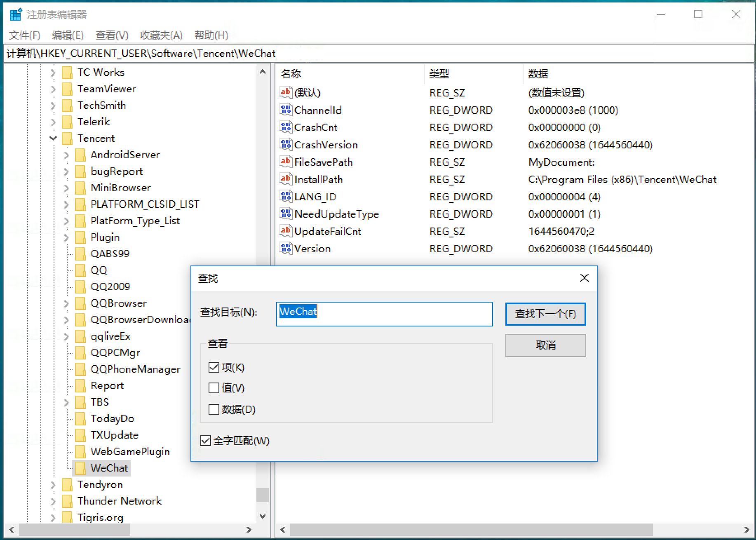The width and height of the screenshot is (756, 540).
Task: Expand the Plugin subkey
Action: (x=66, y=237)
